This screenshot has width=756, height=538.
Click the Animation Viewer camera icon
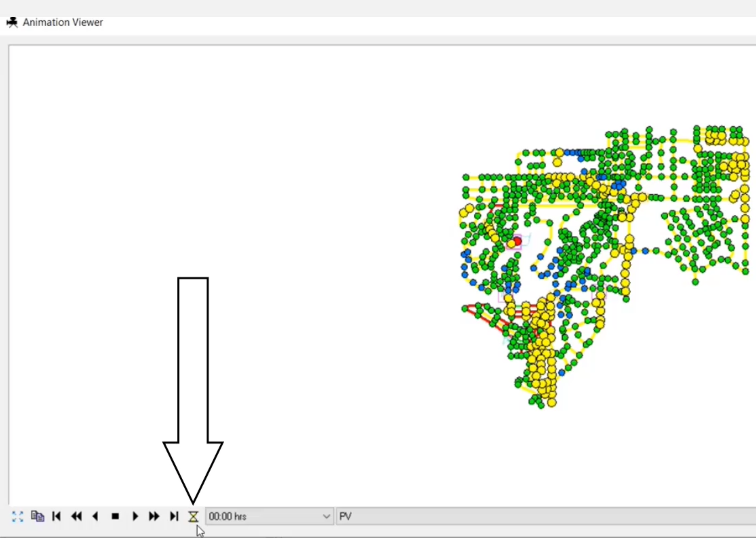point(12,22)
